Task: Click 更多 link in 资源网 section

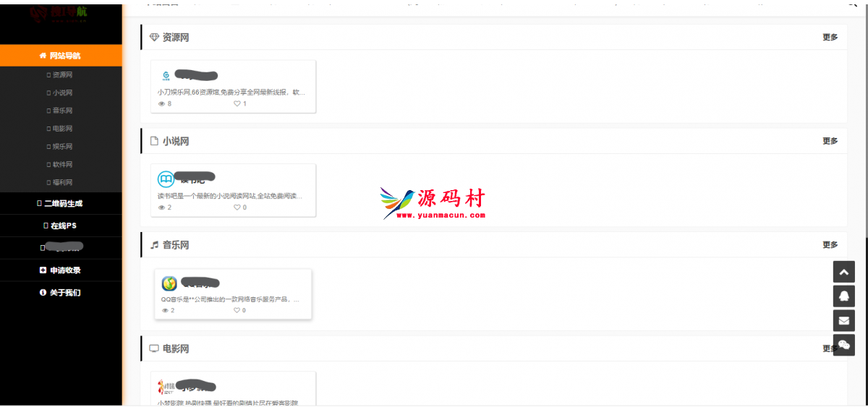Action: point(830,38)
